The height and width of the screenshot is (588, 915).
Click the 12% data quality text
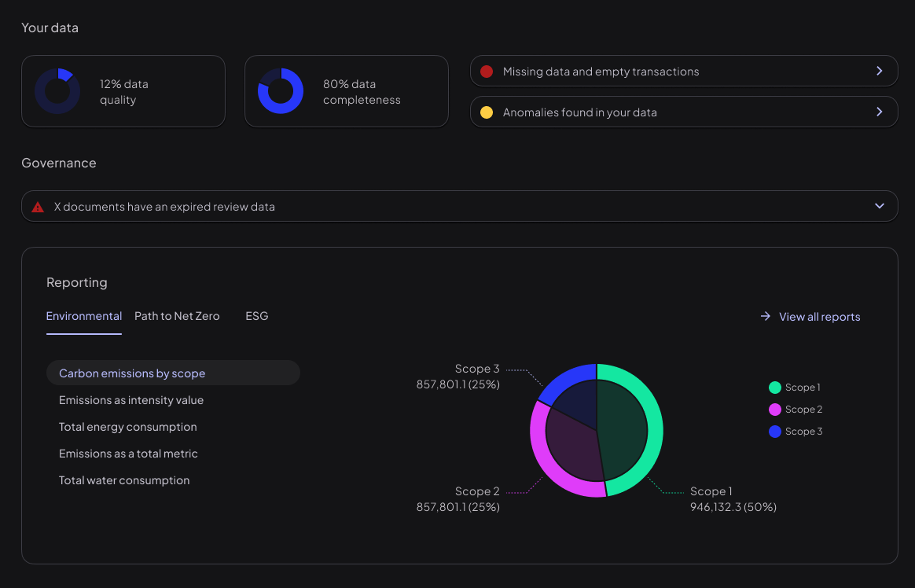[x=123, y=92]
